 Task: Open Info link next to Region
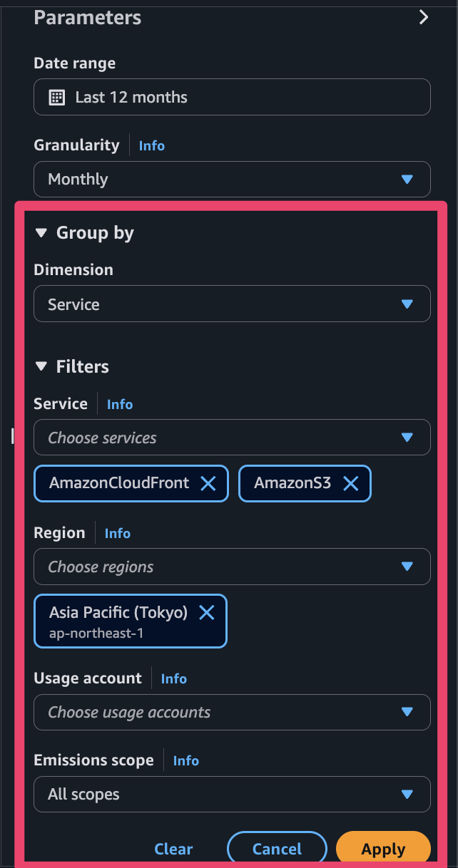click(118, 533)
